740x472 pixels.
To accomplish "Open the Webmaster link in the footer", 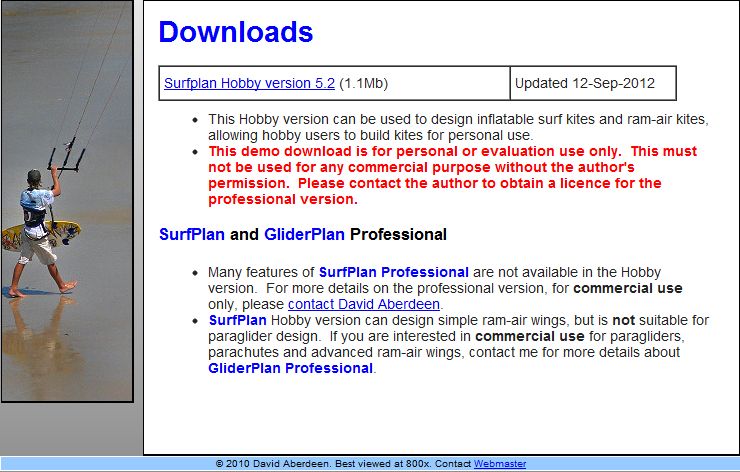I will [499, 464].
